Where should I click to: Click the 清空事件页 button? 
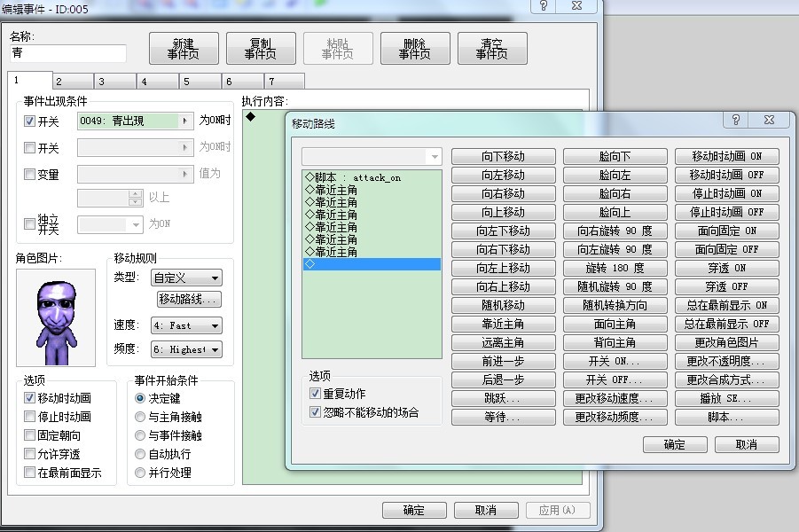492,49
